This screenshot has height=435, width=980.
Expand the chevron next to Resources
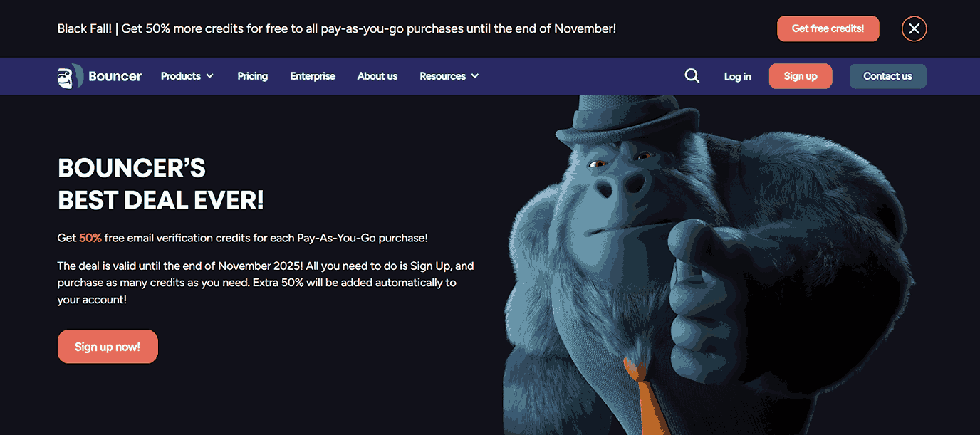pos(475,76)
